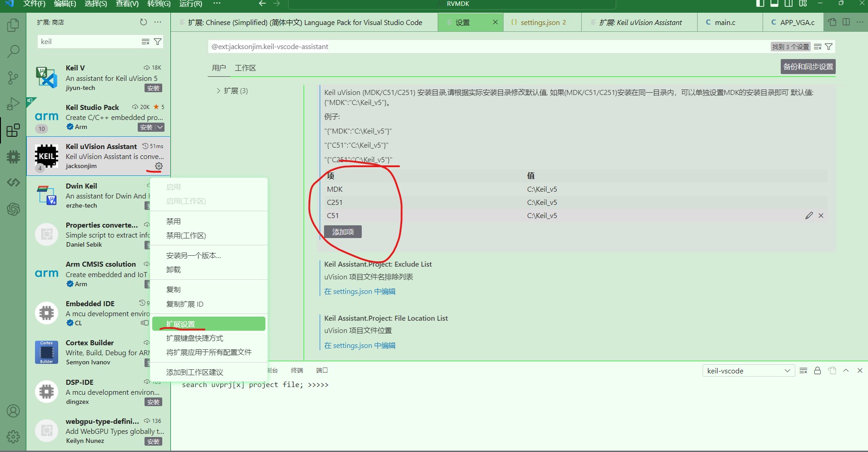Open the Accounts icon in activity bar
The image size is (868, 452).
(13, 411)
